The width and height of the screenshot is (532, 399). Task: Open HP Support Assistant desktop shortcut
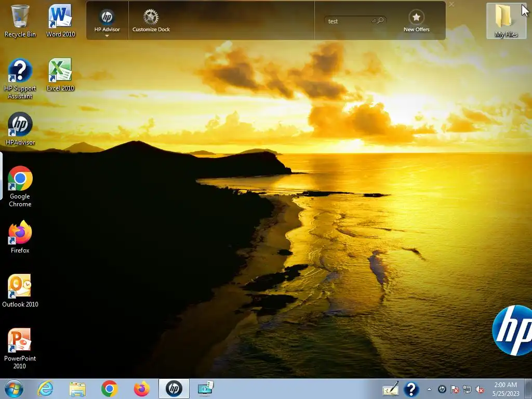(x=20, y=79)
